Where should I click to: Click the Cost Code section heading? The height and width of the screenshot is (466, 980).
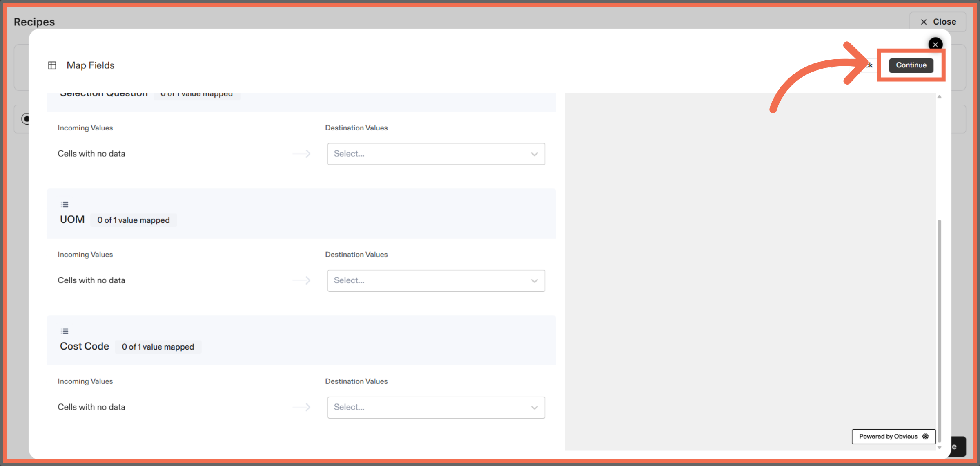coord(85,346)
